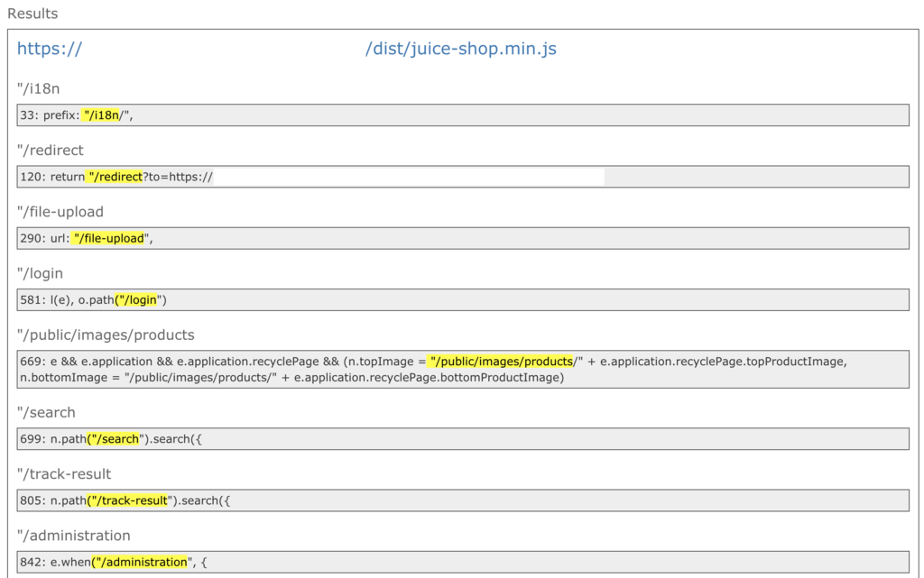Click the line 120 return redirect code
924x578 pixels.
coord(463,177)
